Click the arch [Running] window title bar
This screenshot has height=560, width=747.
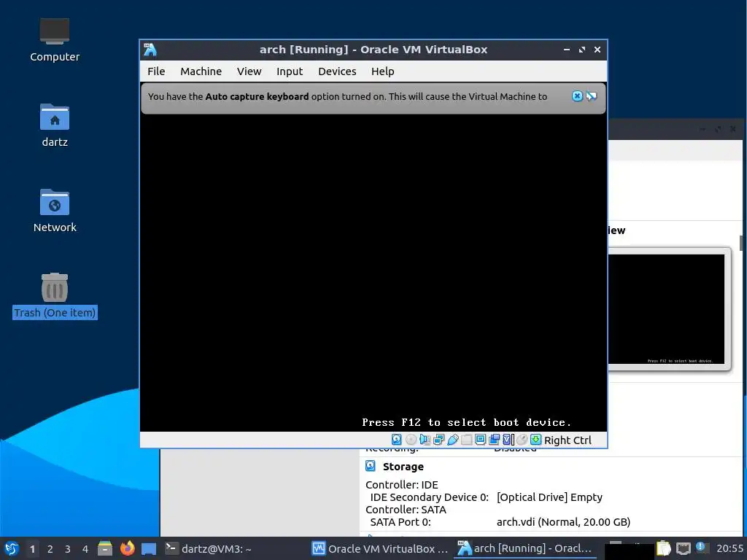click(373, 50)
